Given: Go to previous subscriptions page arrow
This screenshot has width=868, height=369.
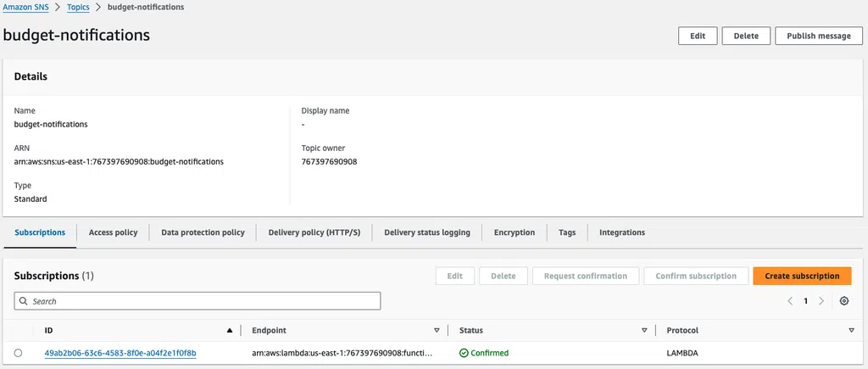Looking at the screenshot, I should click(790, 301).
